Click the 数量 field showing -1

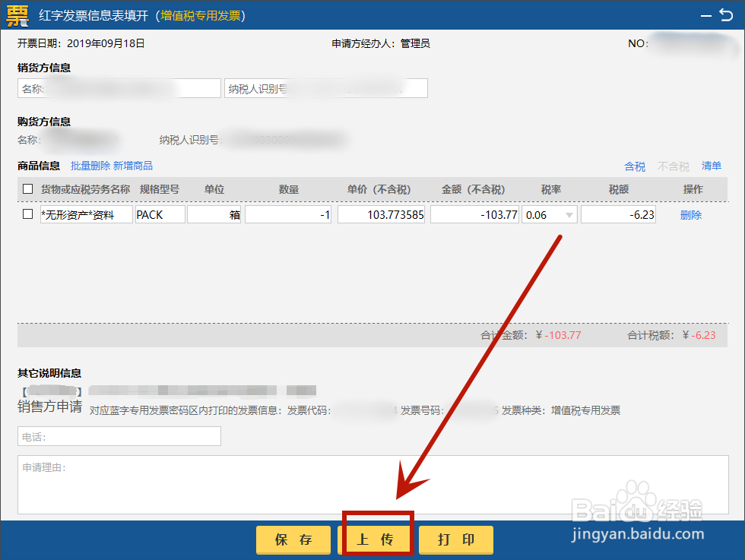(287, 214)
